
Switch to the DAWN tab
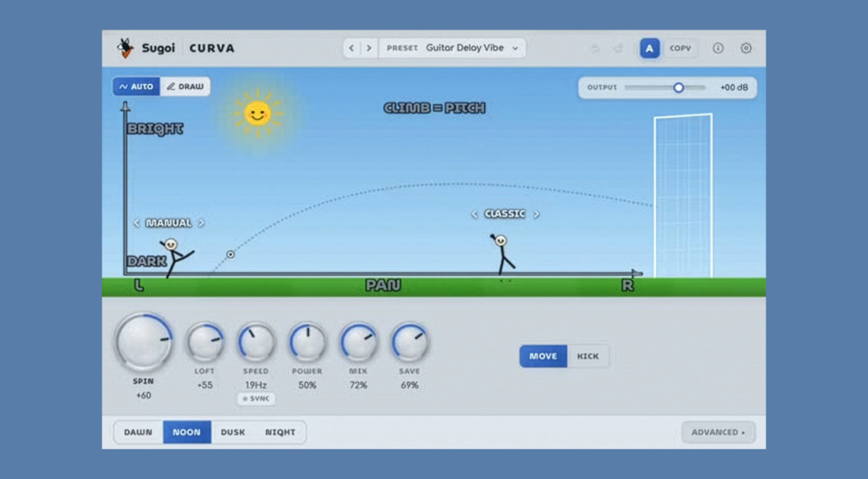point(138,432)
